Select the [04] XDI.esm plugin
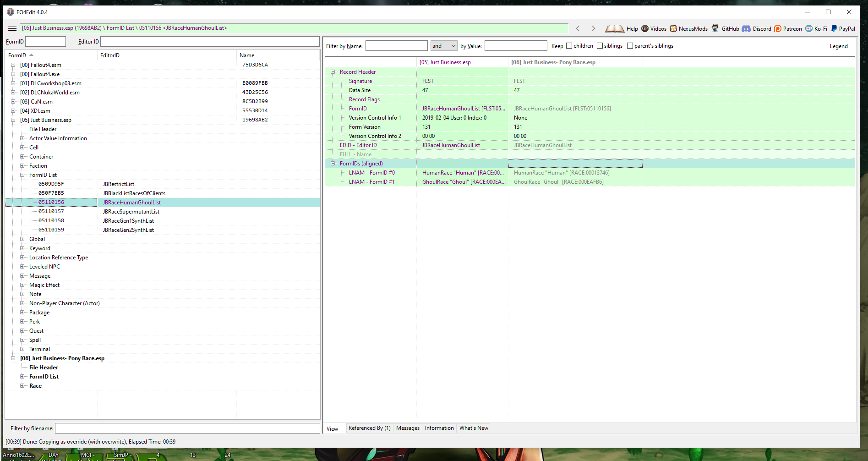The width and height of the screenshot is (868, 461). [x=35, y=111]
